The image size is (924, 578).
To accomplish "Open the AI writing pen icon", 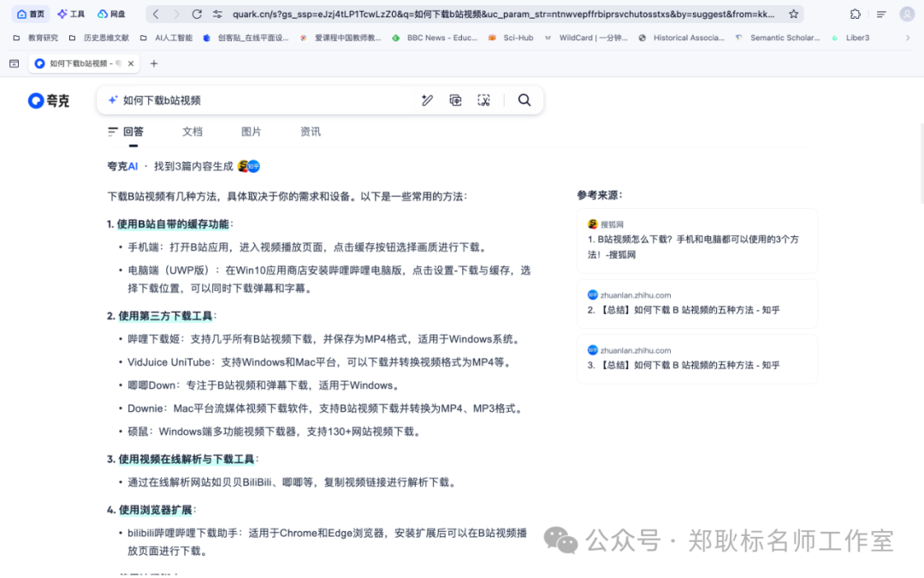I will click(427, 100).
